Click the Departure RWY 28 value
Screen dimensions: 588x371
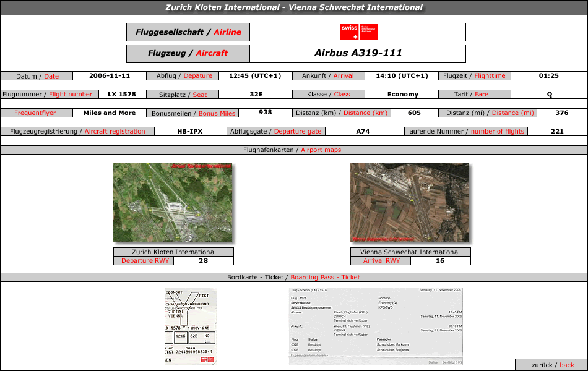203,260
